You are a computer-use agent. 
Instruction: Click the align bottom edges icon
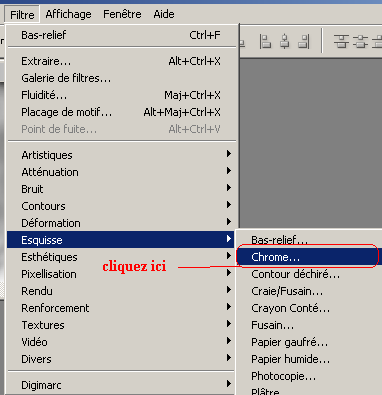[x=303, y=42]
